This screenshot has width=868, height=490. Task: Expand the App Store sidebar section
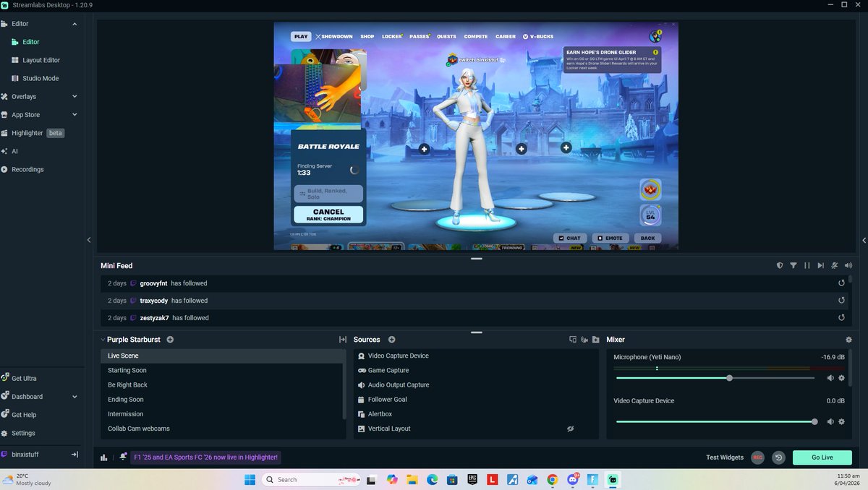click(x=75, y=115)
